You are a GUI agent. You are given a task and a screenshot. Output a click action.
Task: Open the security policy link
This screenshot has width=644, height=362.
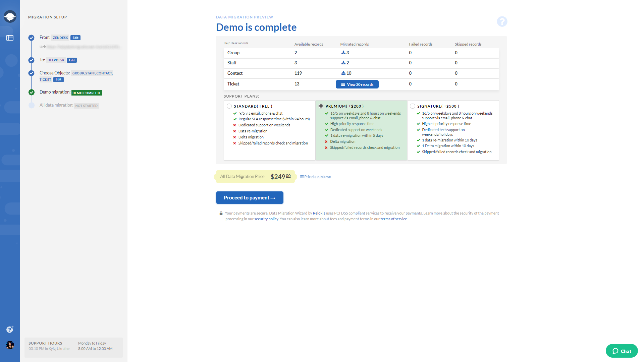click(x=266, y=219)
